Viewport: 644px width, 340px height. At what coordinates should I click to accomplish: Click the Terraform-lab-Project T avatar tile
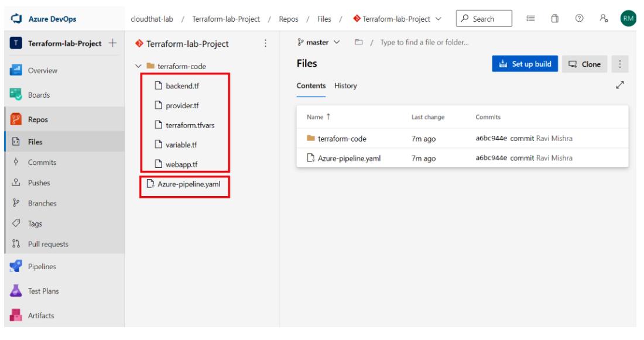point(16,43)
